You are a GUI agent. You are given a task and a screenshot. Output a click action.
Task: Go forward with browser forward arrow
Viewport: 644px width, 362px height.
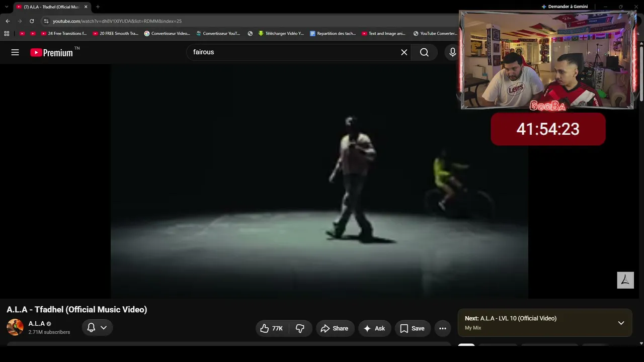(20, 21)
